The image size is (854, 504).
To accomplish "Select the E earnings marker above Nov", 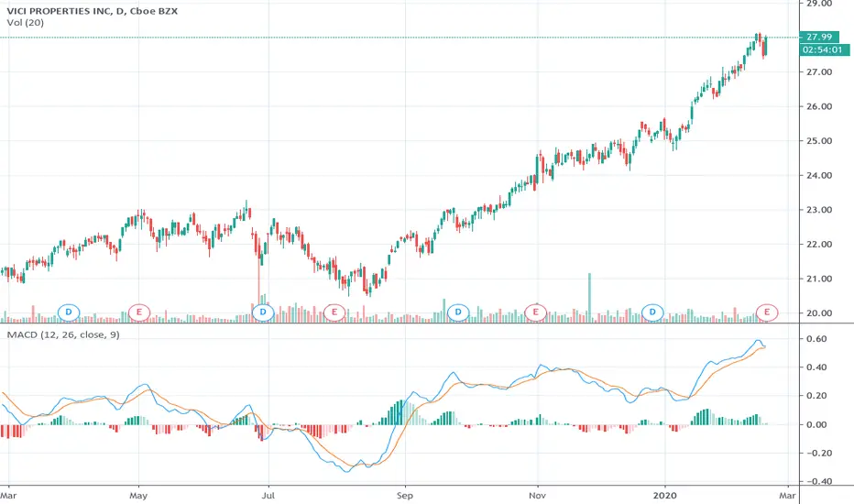I will [535, 312].
